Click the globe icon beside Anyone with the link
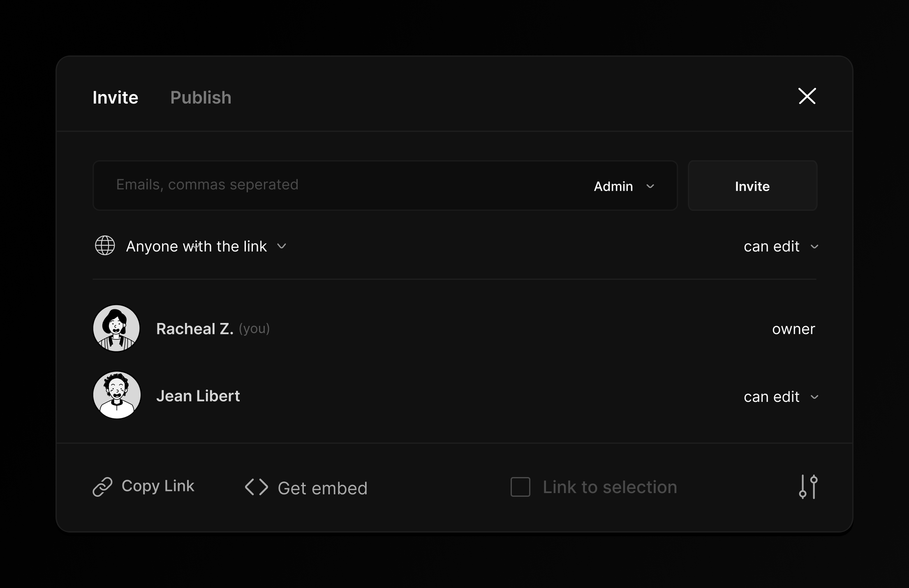909x588 pixels. point(105,245)
